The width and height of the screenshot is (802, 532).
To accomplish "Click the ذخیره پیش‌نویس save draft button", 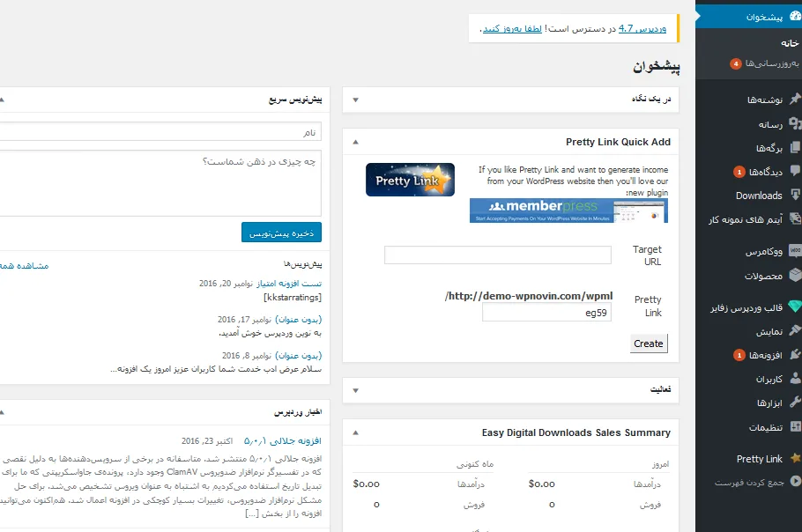I will point(281,233).
